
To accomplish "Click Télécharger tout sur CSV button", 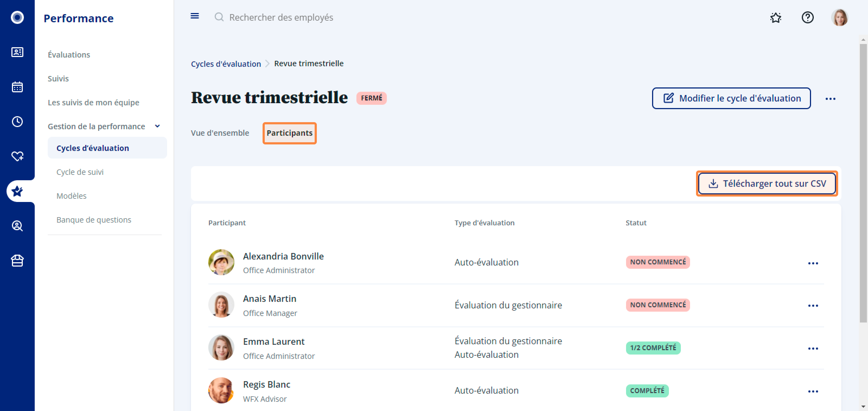I will (x=767, y=184).
